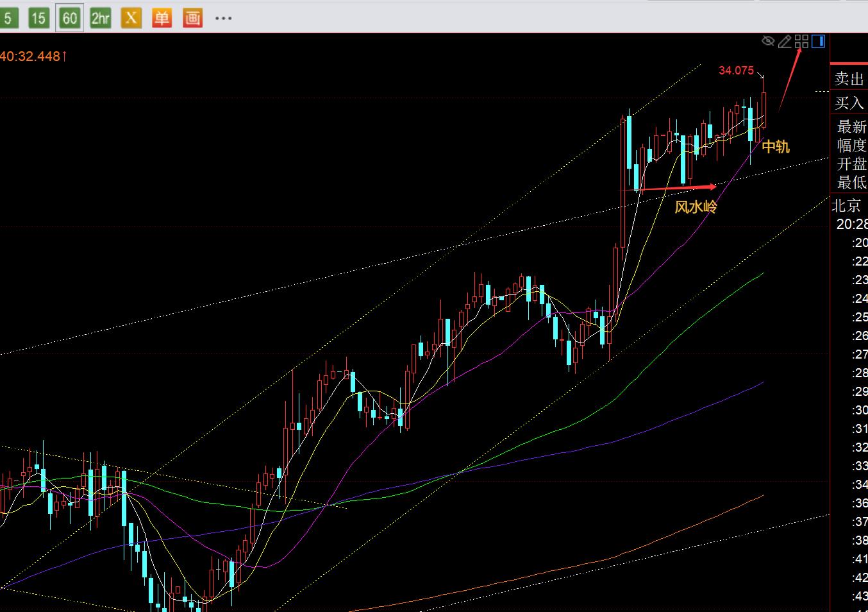The image size is (868, 612).
Task: Switch chart to the 2hr period
Action: coord(100,18)
